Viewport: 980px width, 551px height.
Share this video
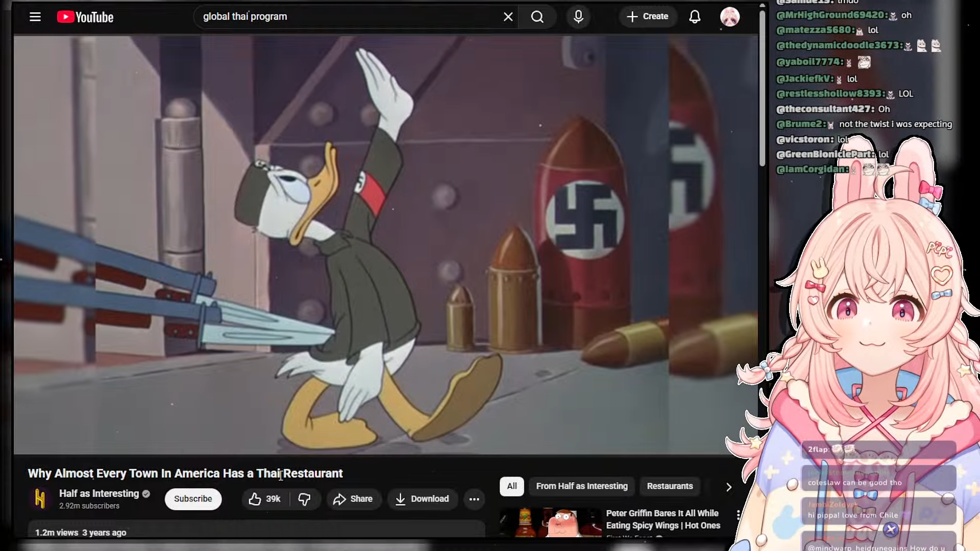(x=353, y=499)
